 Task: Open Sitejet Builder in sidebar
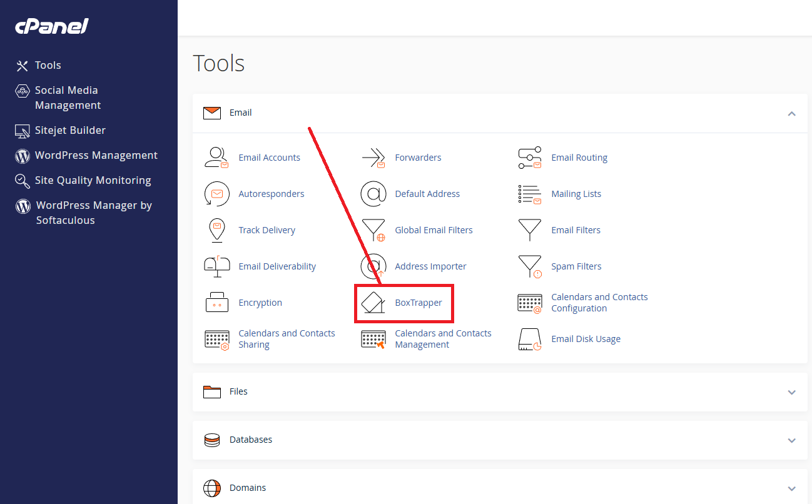70,130
